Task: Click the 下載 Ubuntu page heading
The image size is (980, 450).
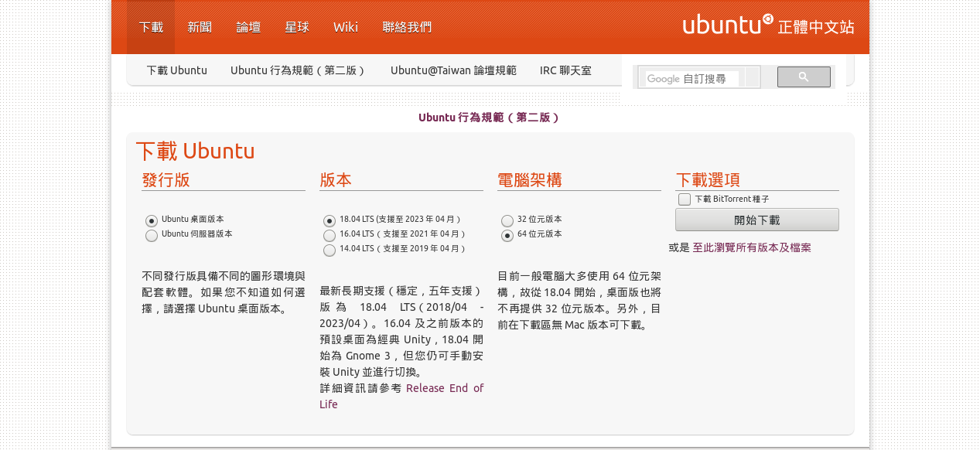Action: [x=195, y=151]
